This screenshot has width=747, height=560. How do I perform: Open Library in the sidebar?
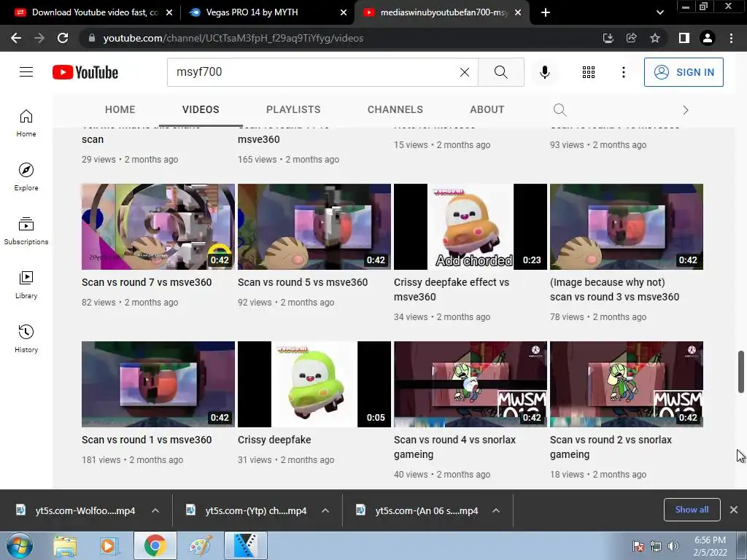(x=26, y=285)
